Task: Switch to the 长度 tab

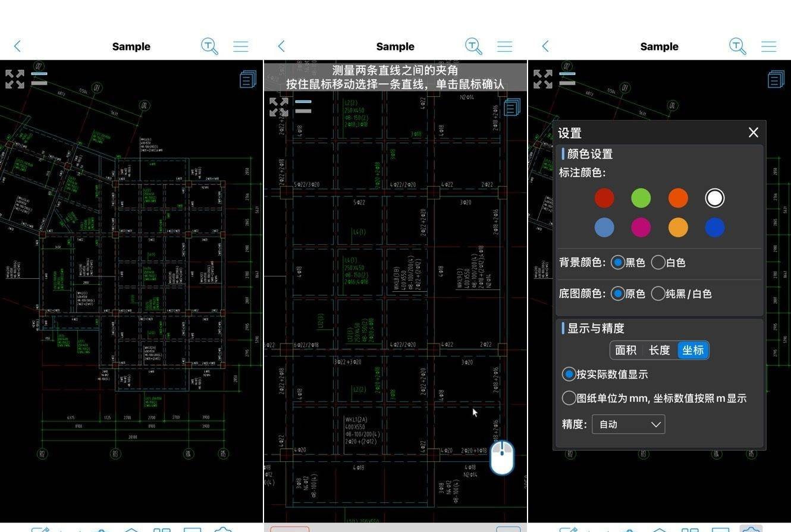Action: [x=660, y=350]
